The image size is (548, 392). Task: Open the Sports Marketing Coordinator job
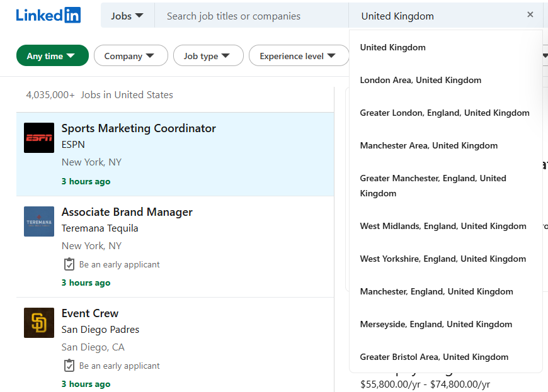point(139,128)
